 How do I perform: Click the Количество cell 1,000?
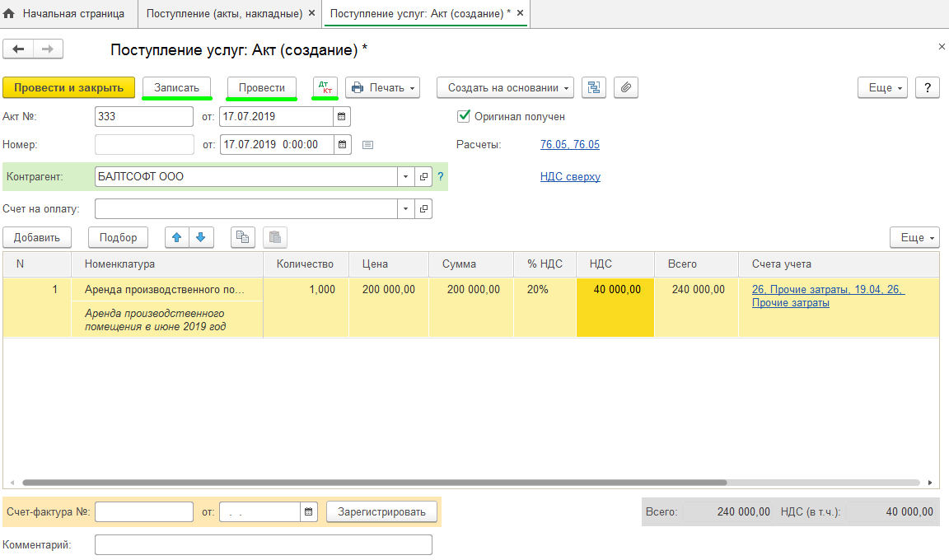[x=306, y=307]
